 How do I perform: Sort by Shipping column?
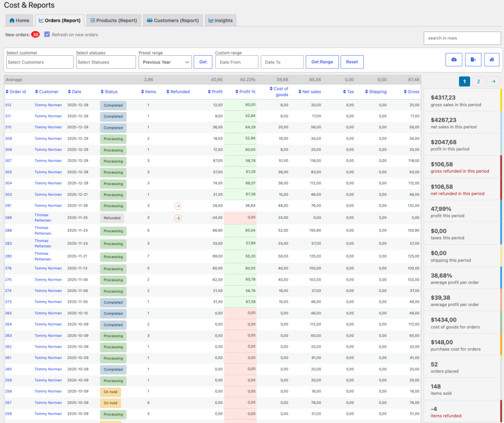tap(376, 92)
